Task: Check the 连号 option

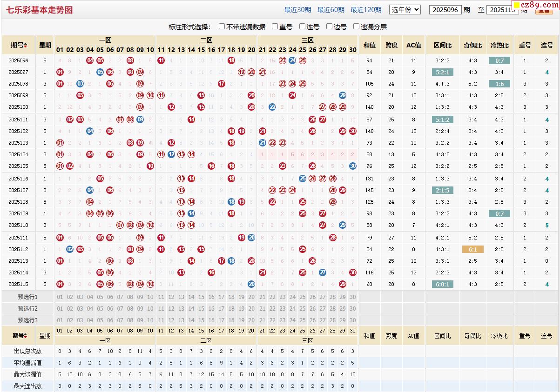Action: coord(303,27)
